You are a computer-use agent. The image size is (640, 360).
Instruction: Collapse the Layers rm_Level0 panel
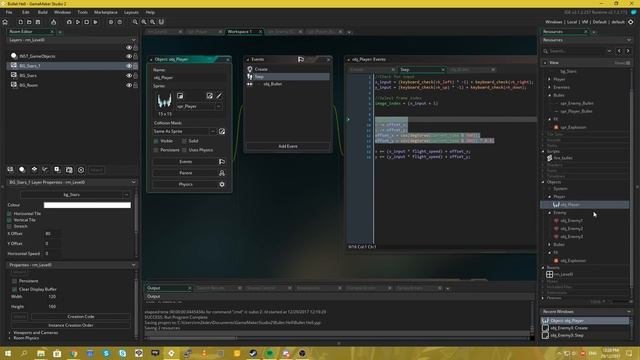click(x=133, y=40)
